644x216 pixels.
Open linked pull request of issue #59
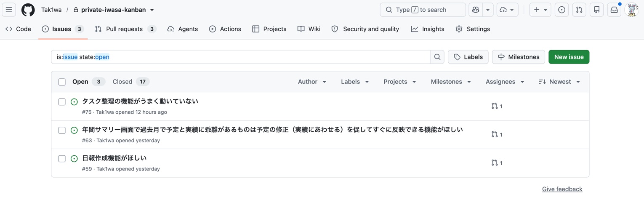click(x=497, y=163)
